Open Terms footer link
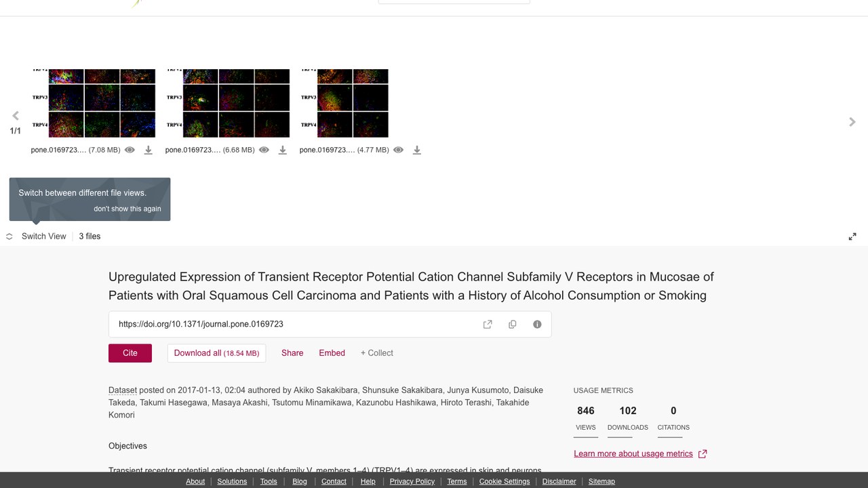Screen dimensions: 868x488 pos(457,481)
